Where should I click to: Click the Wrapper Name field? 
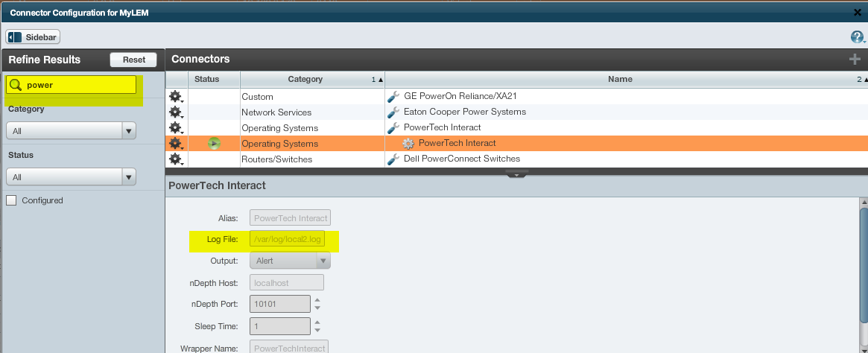coord(290,348)
